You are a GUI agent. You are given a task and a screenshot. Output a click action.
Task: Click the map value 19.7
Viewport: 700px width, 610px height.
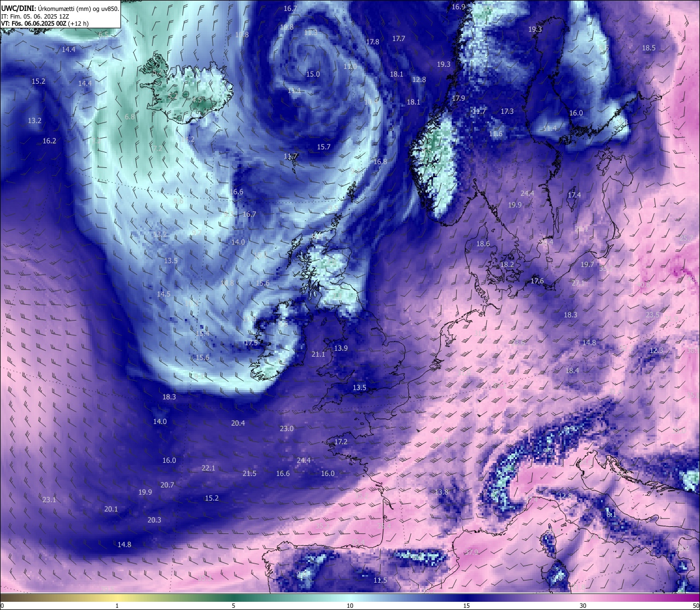tap(587, 265)
